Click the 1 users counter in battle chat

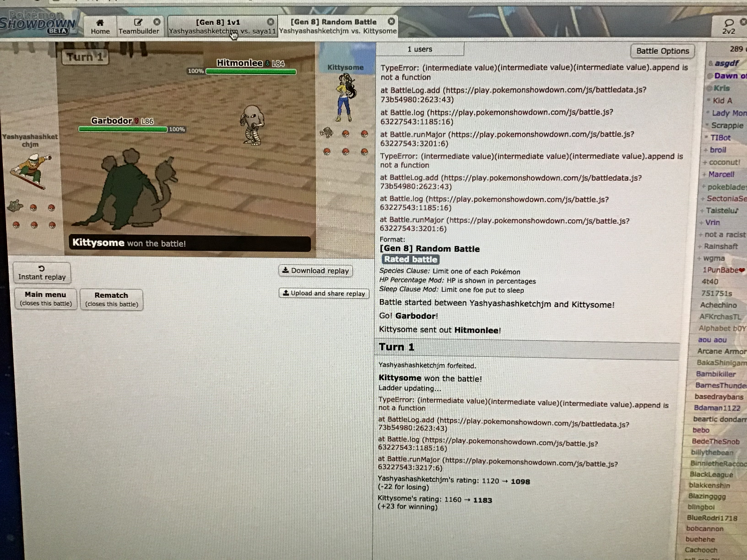[420, 49]
